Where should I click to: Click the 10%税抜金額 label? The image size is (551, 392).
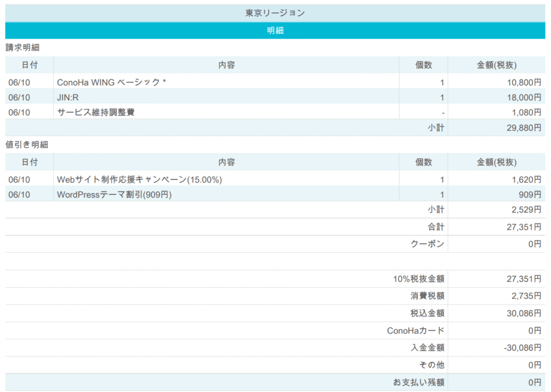click(419, 279)
